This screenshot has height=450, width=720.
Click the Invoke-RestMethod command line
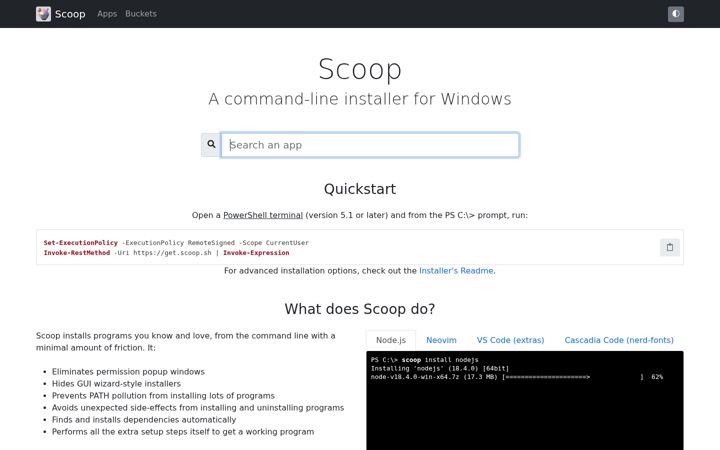tap(166, 253)
